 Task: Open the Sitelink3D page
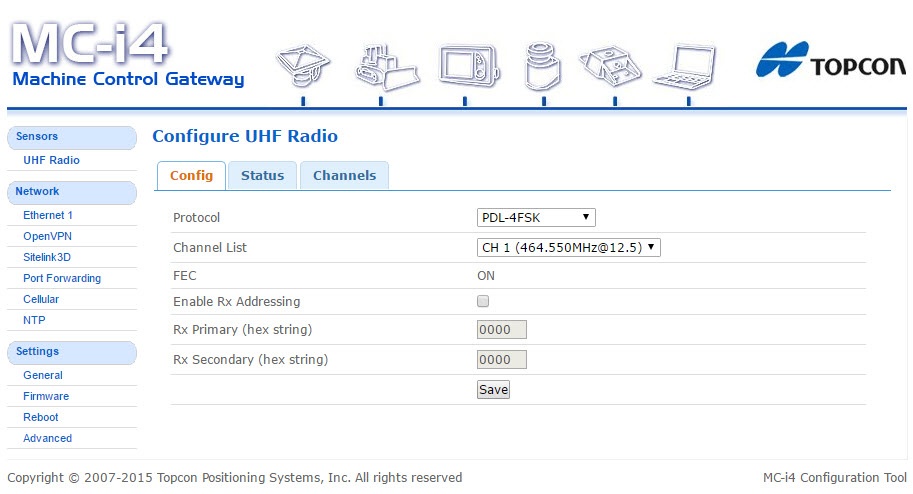point(47,257)
